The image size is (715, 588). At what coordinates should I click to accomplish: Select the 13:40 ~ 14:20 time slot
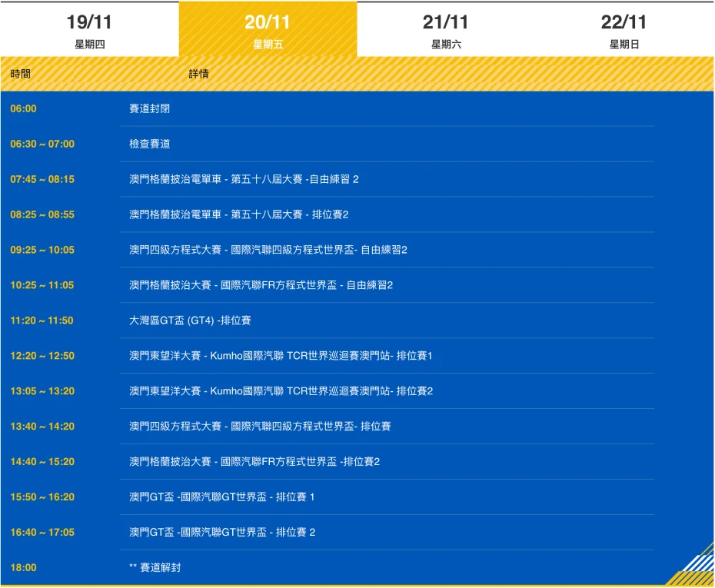42,427
